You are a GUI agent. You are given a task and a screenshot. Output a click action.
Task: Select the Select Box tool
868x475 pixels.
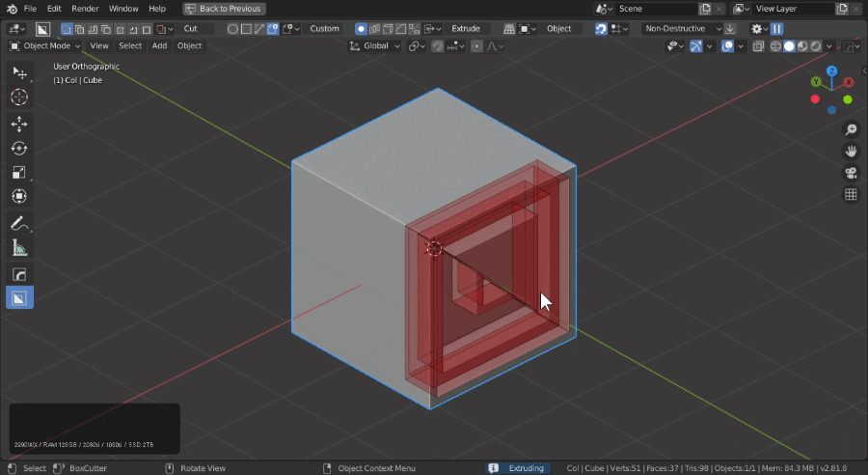(19, 72)
